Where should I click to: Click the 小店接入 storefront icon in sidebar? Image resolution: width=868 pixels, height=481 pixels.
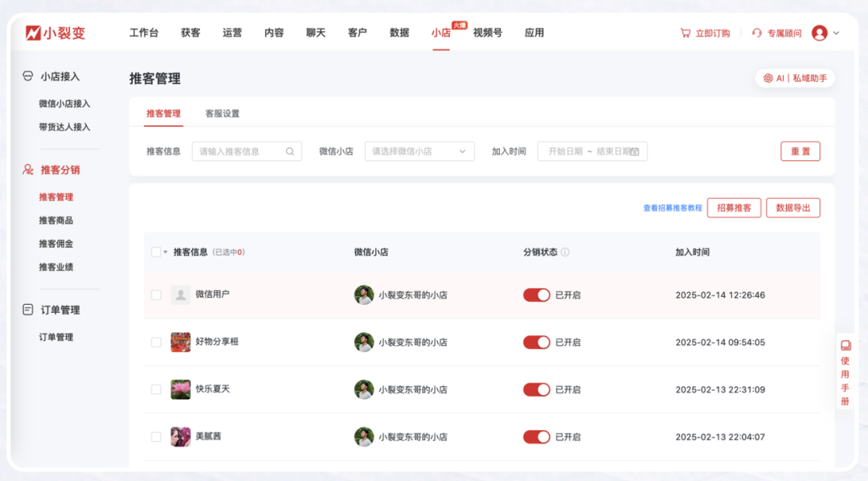[x=27, y=76]
